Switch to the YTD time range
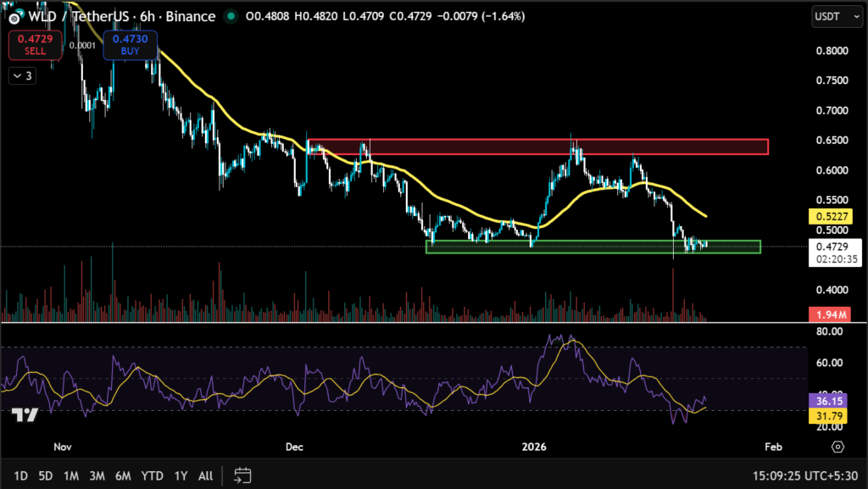The height and width of the screenshot is (489, 868). click(153, 475)
